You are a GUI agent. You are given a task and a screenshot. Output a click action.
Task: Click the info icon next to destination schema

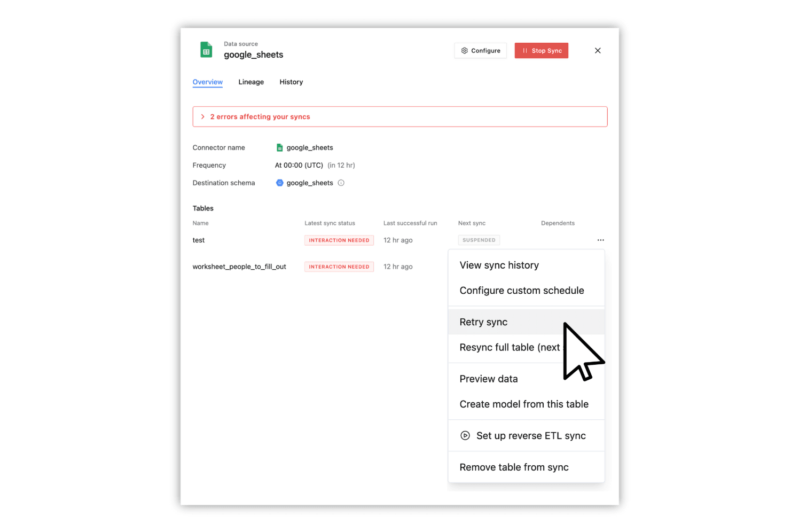(341, 183)
